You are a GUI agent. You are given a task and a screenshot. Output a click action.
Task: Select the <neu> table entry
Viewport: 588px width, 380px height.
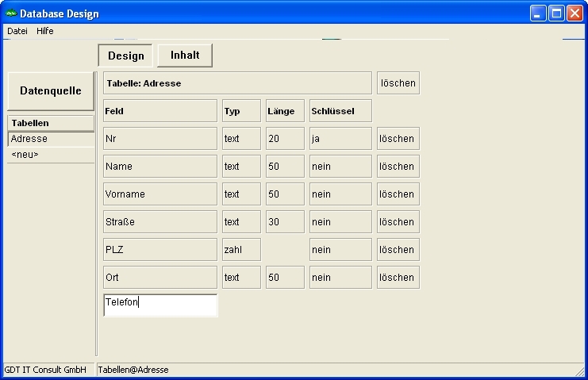pos(51,155)
